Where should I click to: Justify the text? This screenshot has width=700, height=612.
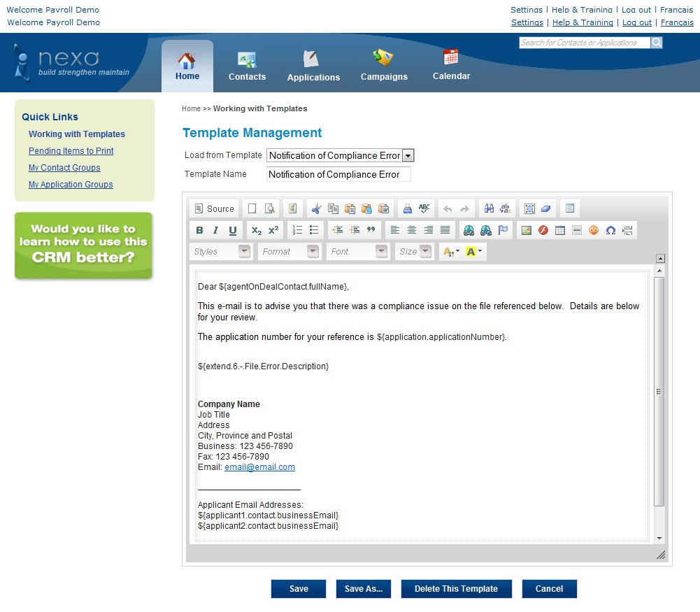click(x=445, y=230)
